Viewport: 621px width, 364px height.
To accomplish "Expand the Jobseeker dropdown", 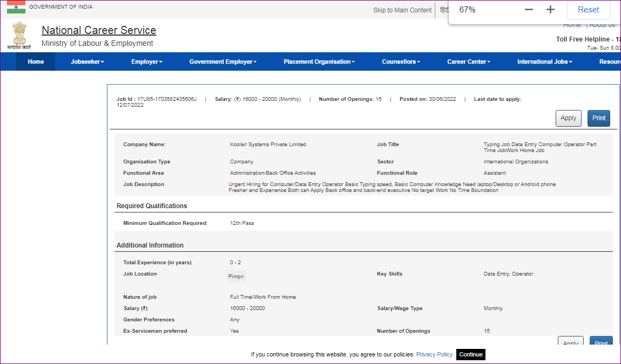I will pos(87,61).
